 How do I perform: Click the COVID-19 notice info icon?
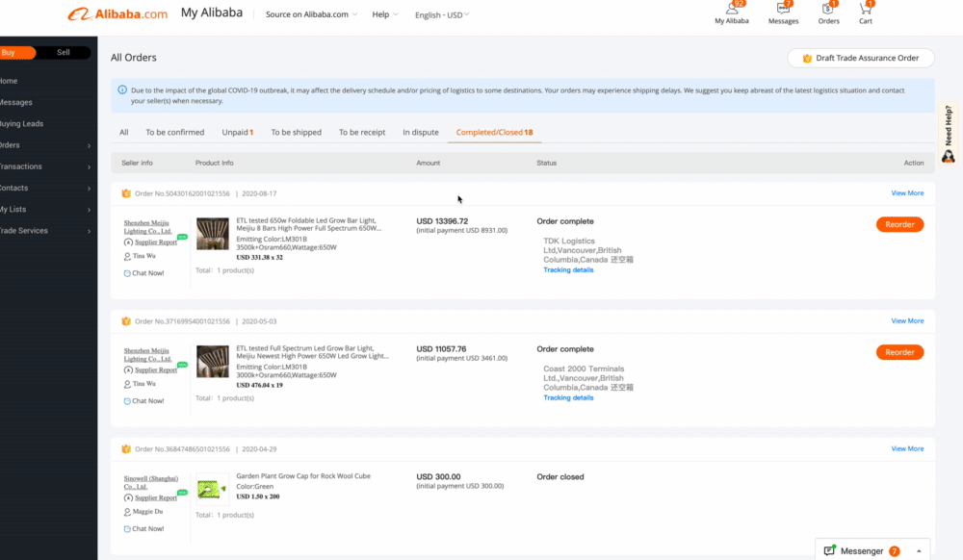click(x=122, y=90)
